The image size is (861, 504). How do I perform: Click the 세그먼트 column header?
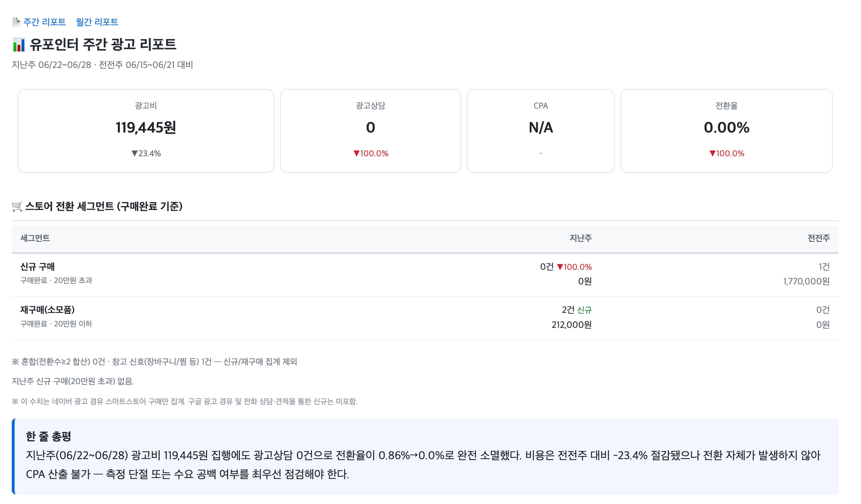(35, 238)
